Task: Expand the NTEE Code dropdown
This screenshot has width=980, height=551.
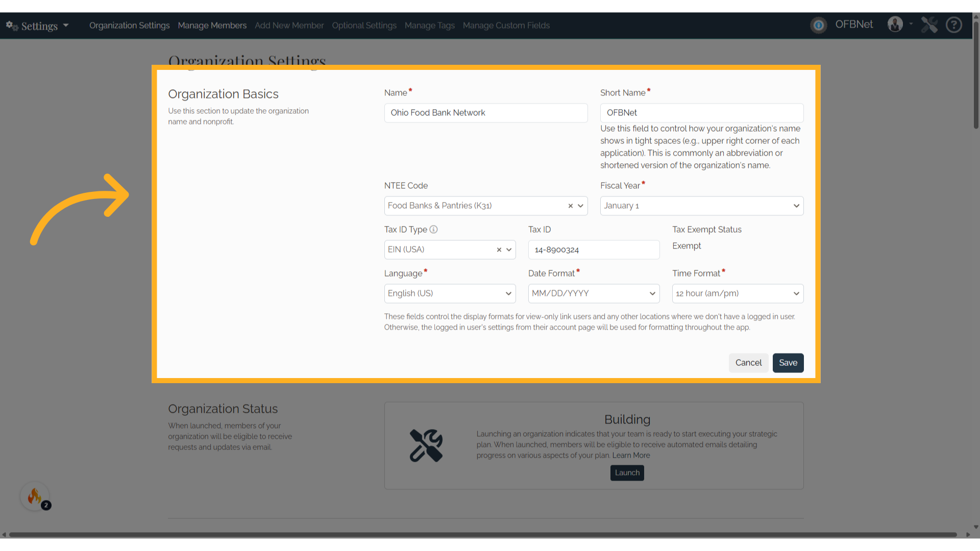Action: (580, 206)
